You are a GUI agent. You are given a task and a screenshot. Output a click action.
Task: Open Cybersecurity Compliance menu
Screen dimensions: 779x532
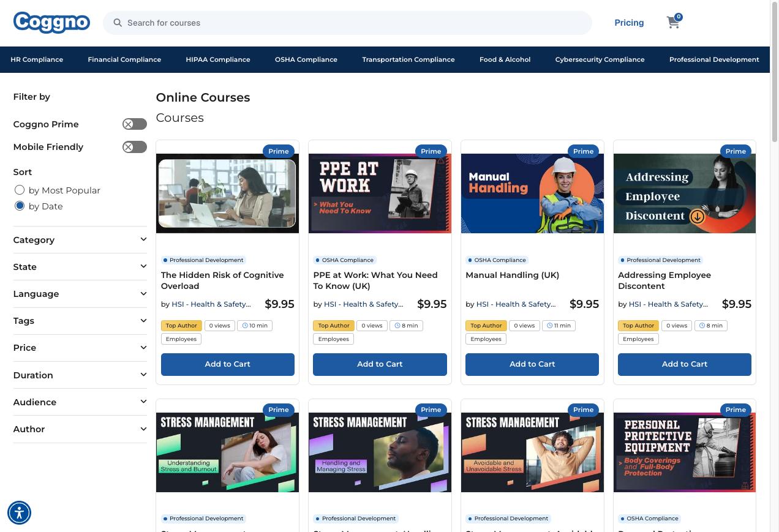[x=600, y=59]
